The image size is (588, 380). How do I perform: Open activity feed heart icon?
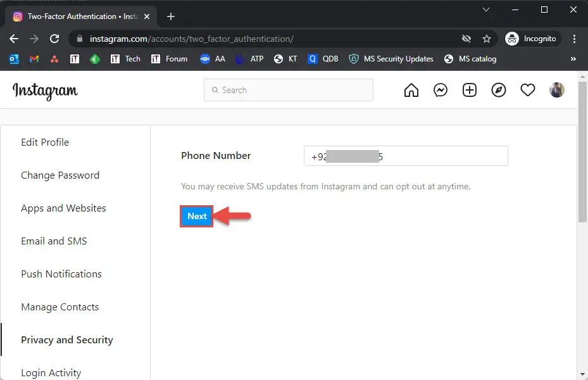click(527, 90)
